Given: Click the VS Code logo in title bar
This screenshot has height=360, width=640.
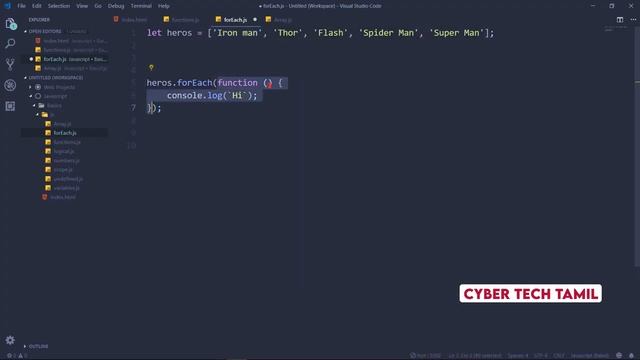Looking at the screenshot, I should pos(7,6).
